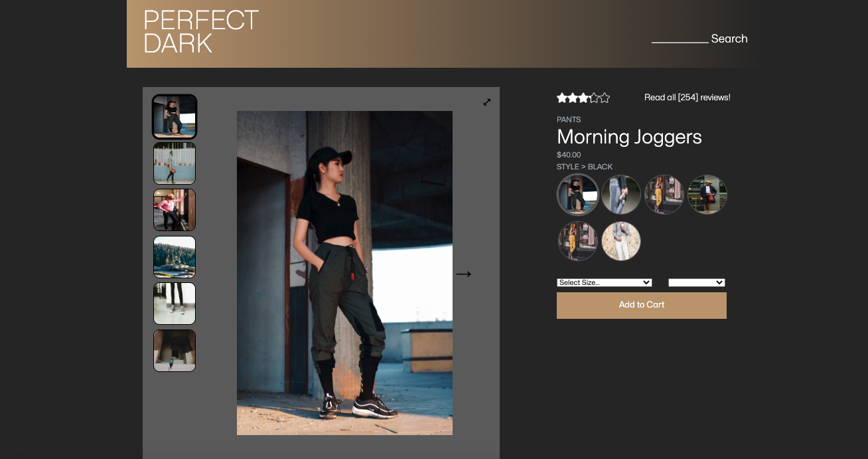Select the black joggers style swatch
This screenshot has width=868, height=459.
point(578,195)
